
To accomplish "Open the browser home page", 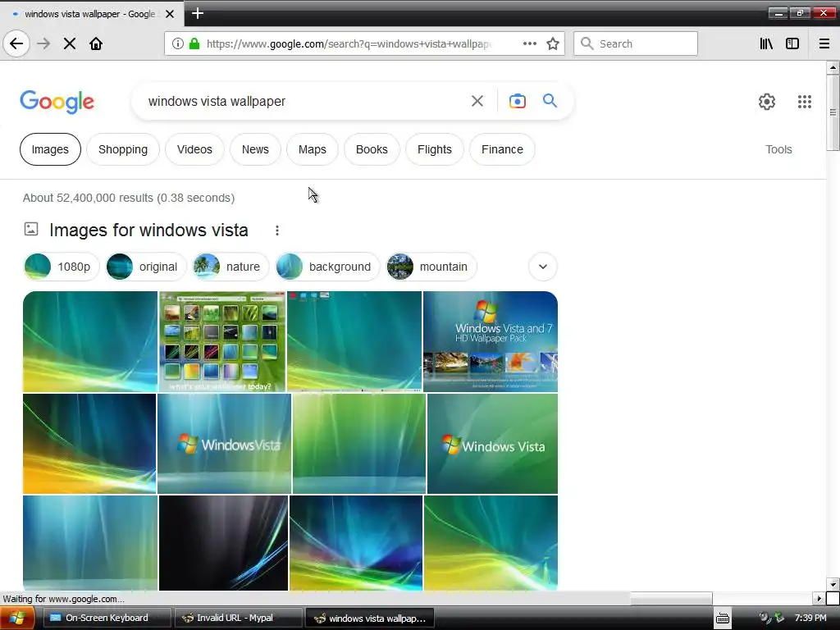I will (96, 43).
